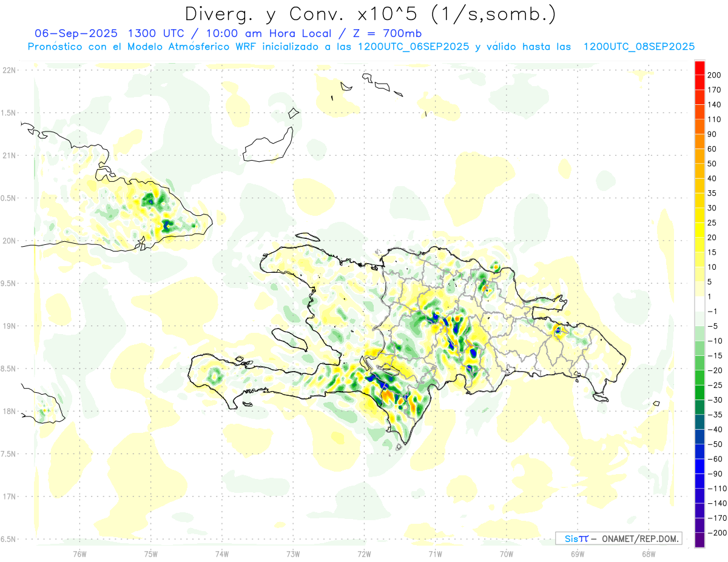Click the blue 'Sis' logo text
The image size is (728, 562).
[573, 538]
